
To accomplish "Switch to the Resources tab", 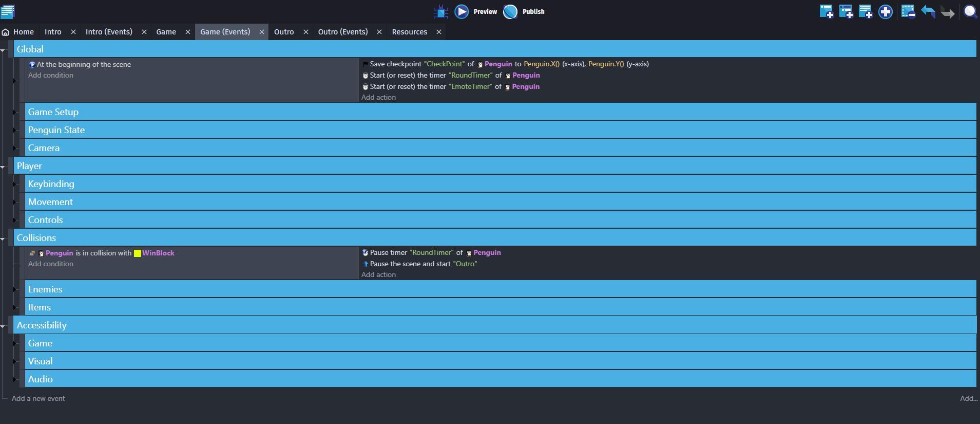I will coord(409,32).
